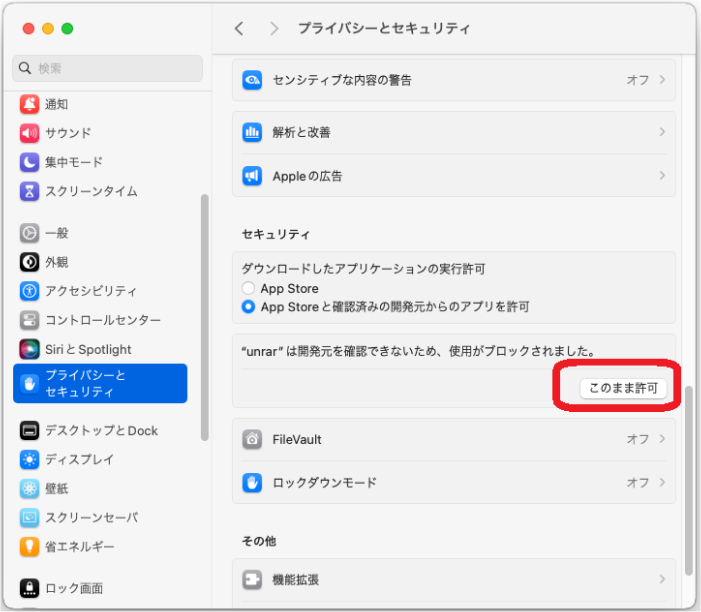Open 解析と改善 via its chevron
Viewport: 701px width, 612px height.
[x=662, y=132]
